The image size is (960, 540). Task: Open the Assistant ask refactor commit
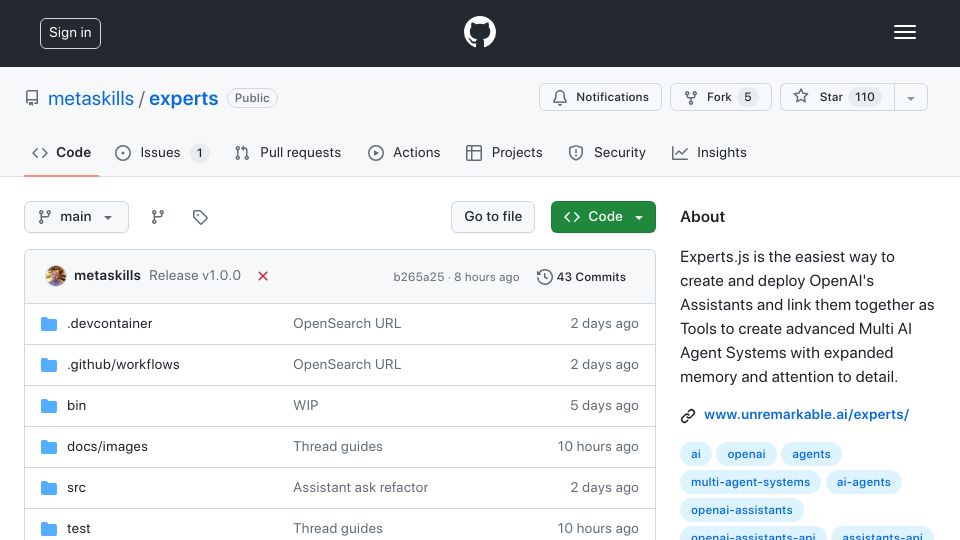point(360,487)
